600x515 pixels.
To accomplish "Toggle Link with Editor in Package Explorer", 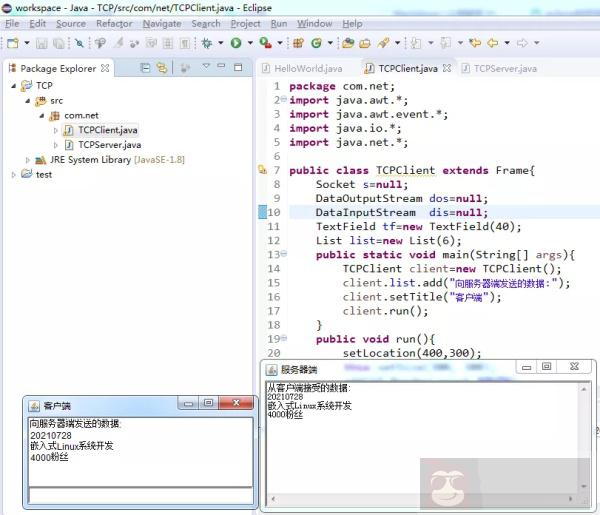I will click(x=162, y=68).
